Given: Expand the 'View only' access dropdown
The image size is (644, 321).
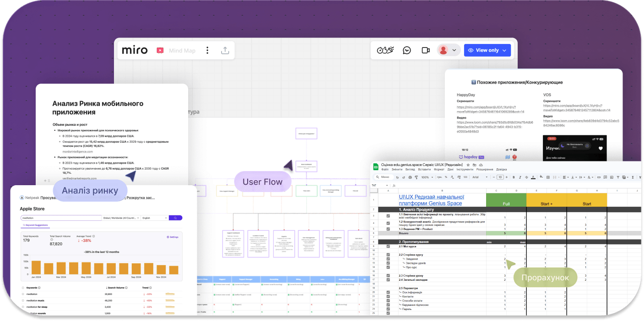Looking at the screenshot, I should coord(487,50).
